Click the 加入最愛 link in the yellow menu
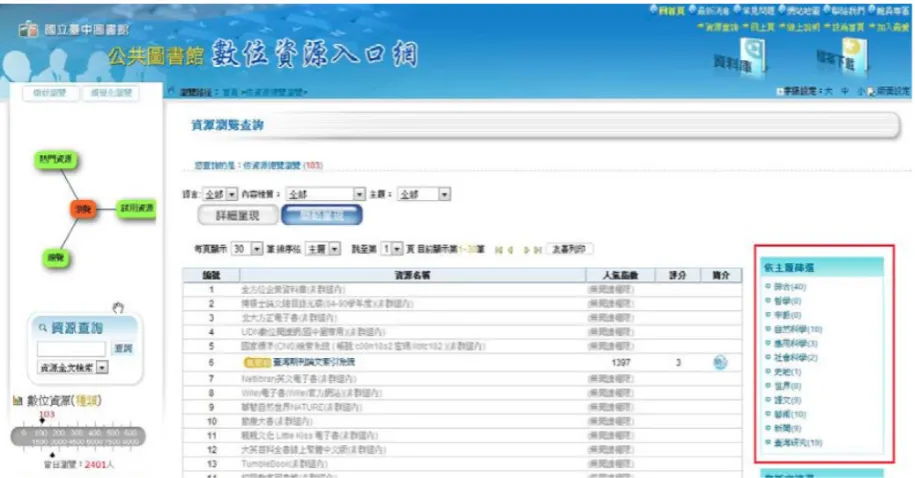The width and height of the screenshot is (915, 478). coord(892,27)
